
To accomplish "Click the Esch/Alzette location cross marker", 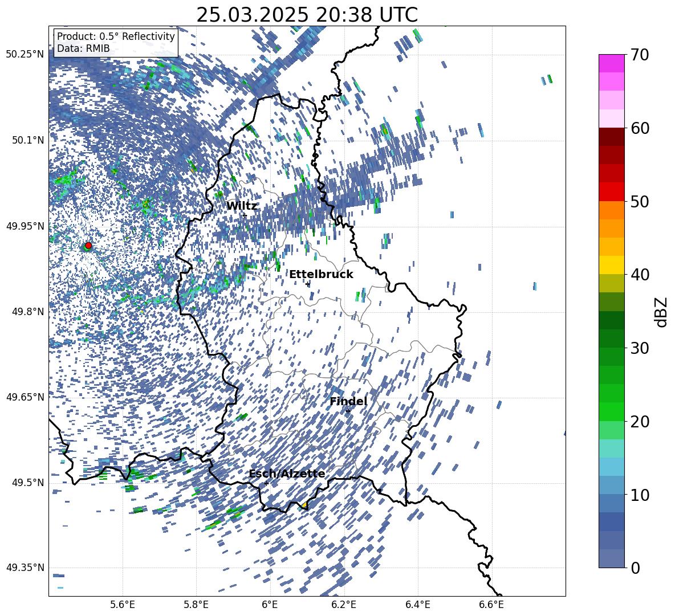I will click(x=266, y=483).
